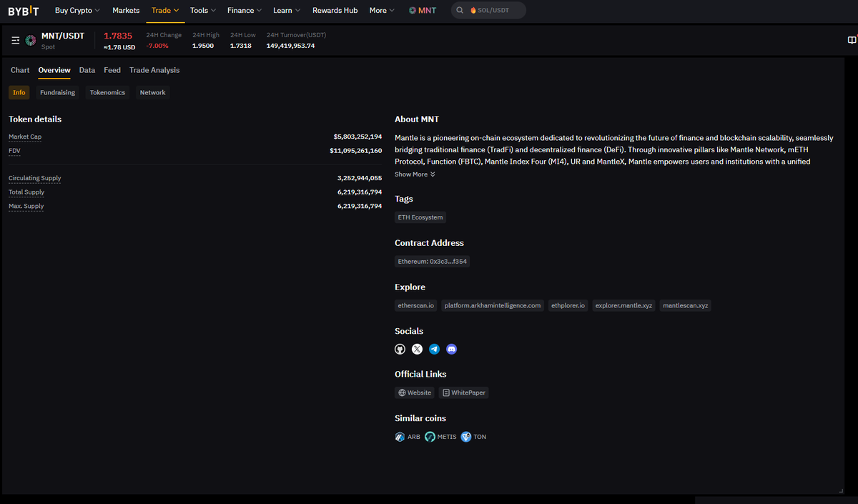Expand the Tools dropdown menu

click(203, 10)
